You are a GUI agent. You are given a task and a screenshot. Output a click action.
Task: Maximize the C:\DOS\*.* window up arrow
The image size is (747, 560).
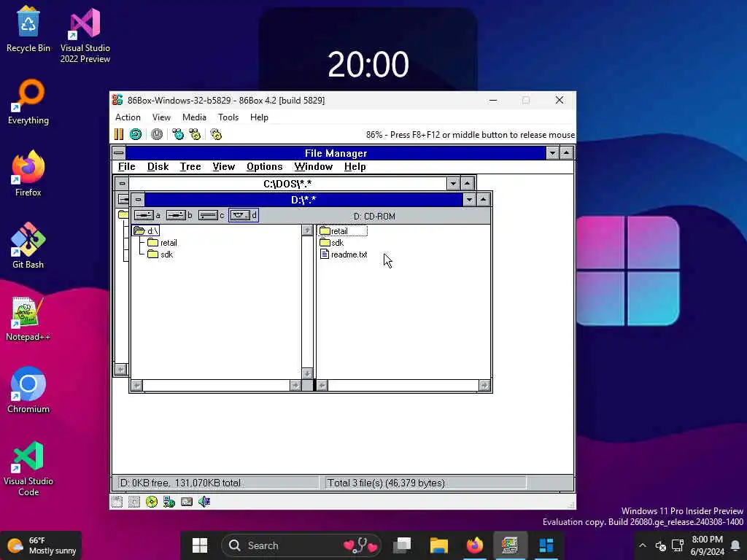pyautogui.click(x=468, y=183)
